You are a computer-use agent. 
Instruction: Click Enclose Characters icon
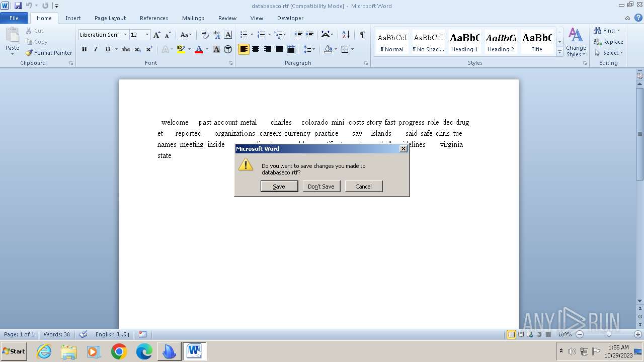228,49
